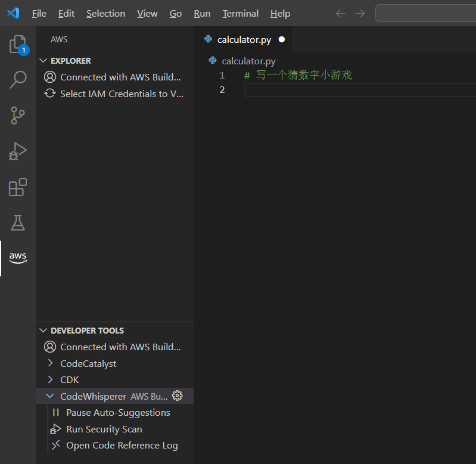Open the Selection menu
This screenshot has height=464, width=476.
pos(105,13)
